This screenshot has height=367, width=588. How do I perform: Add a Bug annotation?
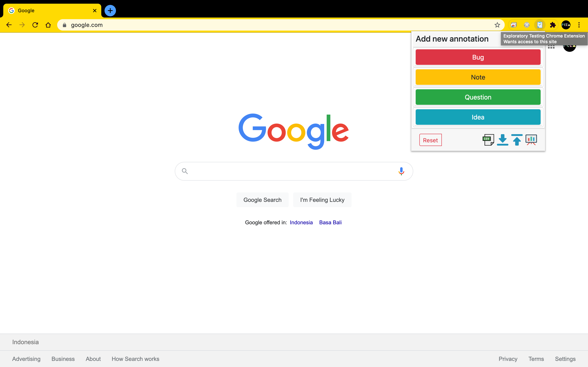point(478,57)
